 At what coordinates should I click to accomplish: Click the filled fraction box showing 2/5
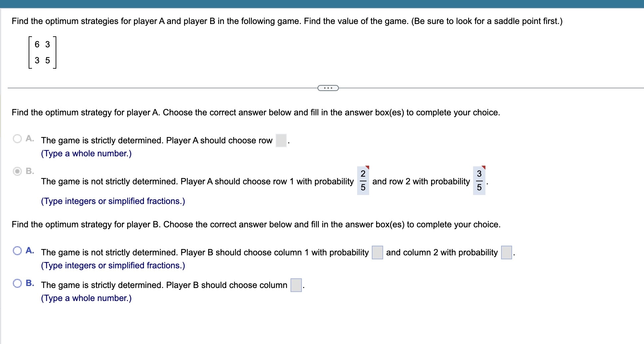[x=362, y=181]
